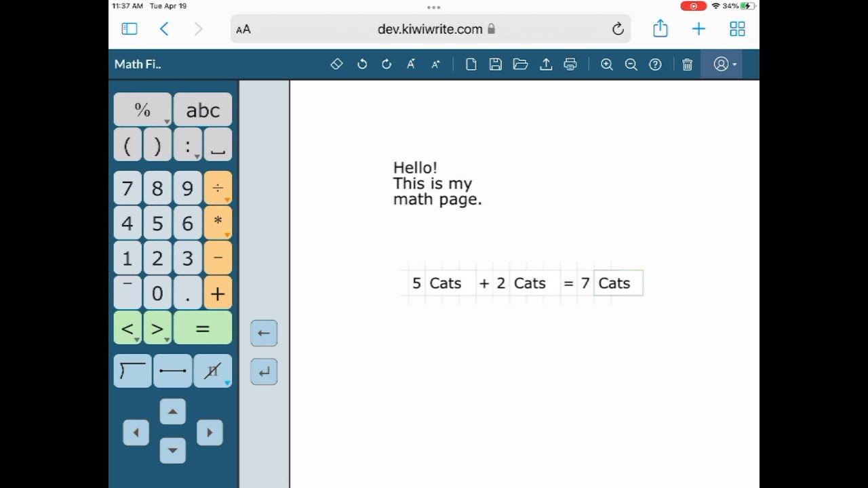The width and height of the screenshot is (868, 488).
Task: Tap the orange plus key
Action: tap(218, 293)
